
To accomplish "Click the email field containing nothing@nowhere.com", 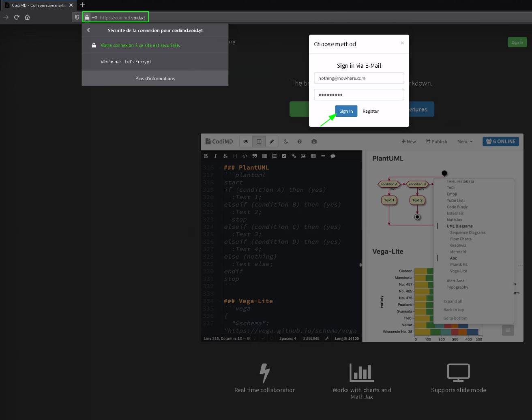I will (359, 78).
